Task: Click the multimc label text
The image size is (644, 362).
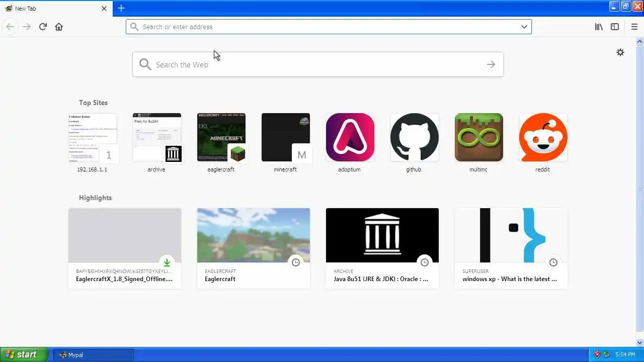Action: (478, 169)
